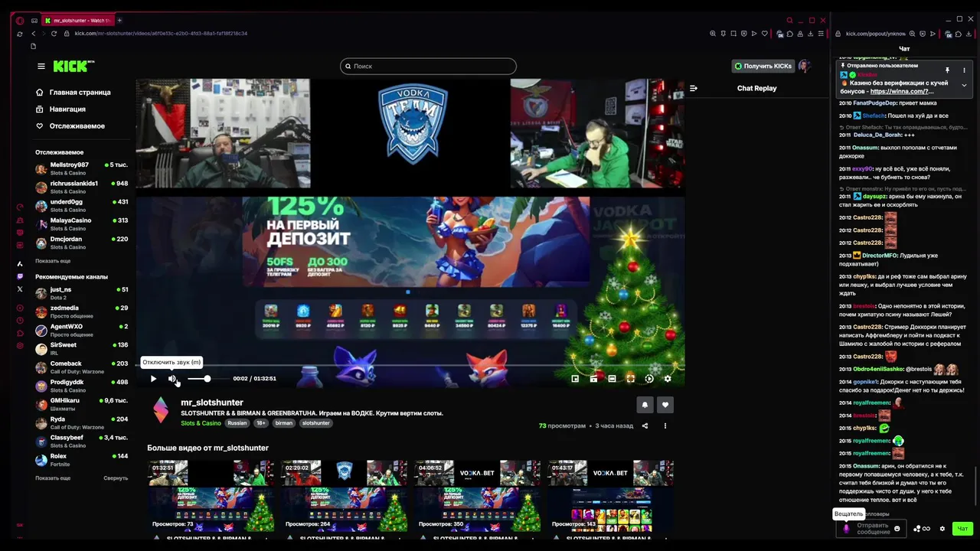Unpin pinned message in chat popout
Screen dimensions: 980x551
[947, 70]
